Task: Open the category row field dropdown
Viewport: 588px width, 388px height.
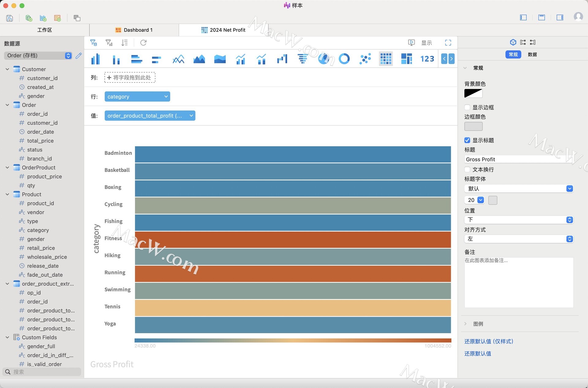Action: tap(137, 97)
